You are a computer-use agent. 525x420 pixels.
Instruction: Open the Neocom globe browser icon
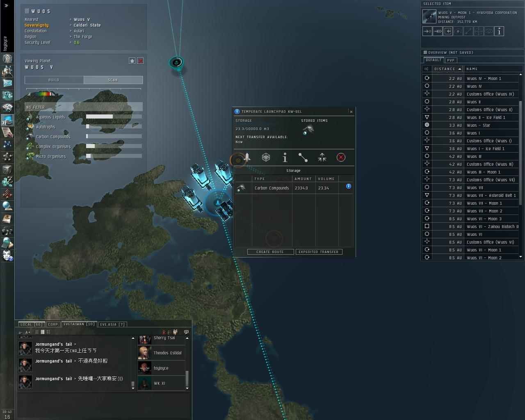coord(7,206)
